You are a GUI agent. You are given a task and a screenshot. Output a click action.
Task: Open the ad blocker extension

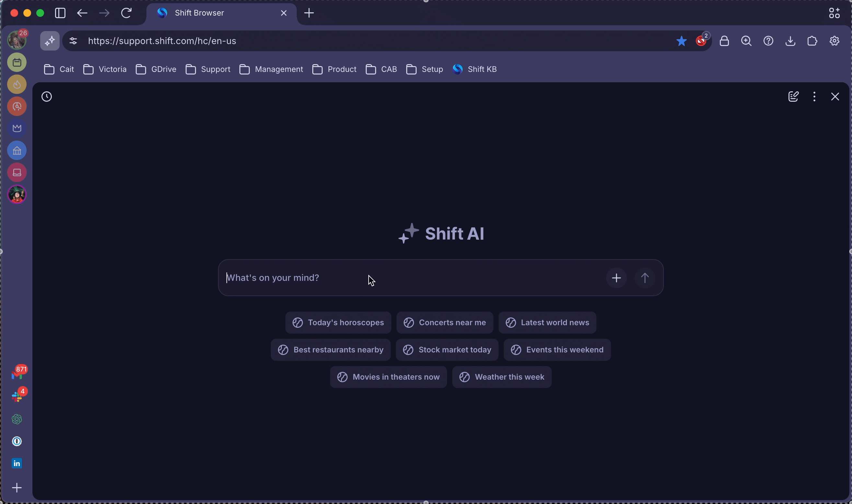pos(702,40)
